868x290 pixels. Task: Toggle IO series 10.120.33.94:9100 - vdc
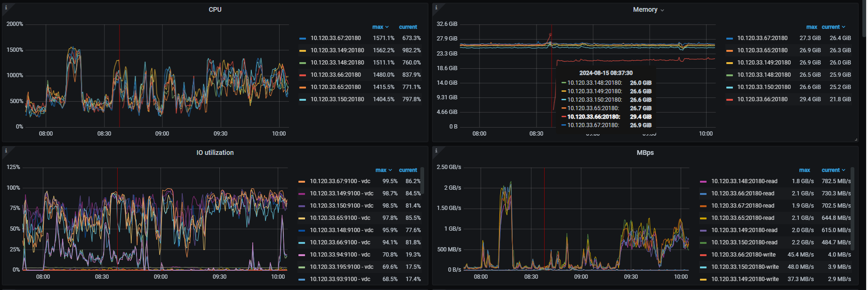click(340, 255)
